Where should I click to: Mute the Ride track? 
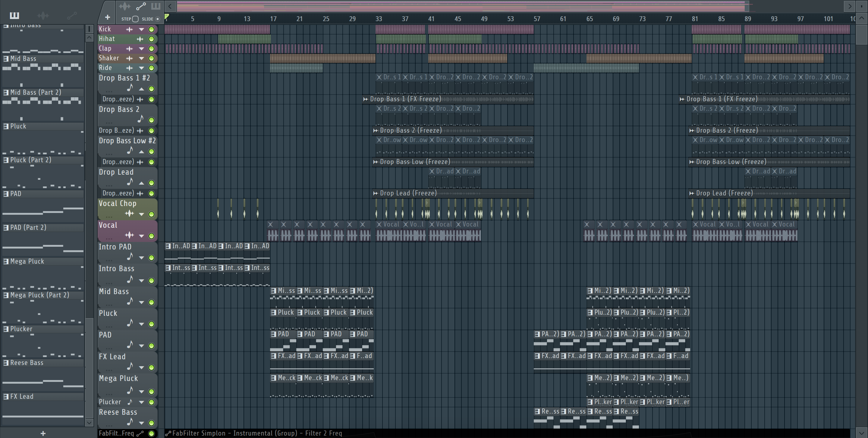(x=152, y=68)
